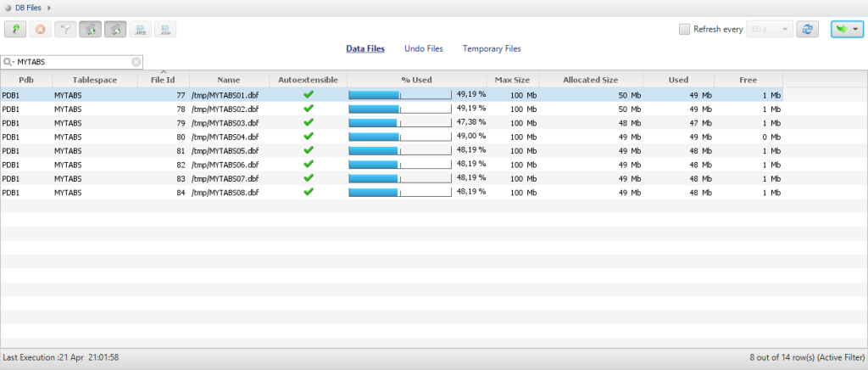868x370 pixels.
Task: Sort by the File Id column header
Action: click(163, 80)
